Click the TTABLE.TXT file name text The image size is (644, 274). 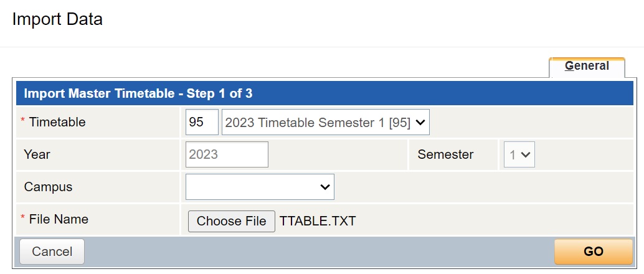tap(318, 221)
